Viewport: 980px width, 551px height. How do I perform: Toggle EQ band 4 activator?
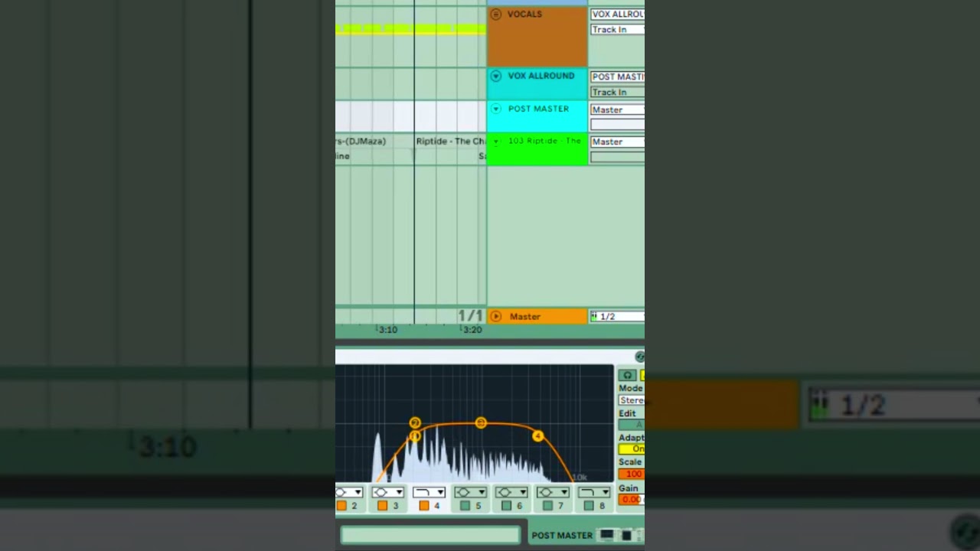423,506
